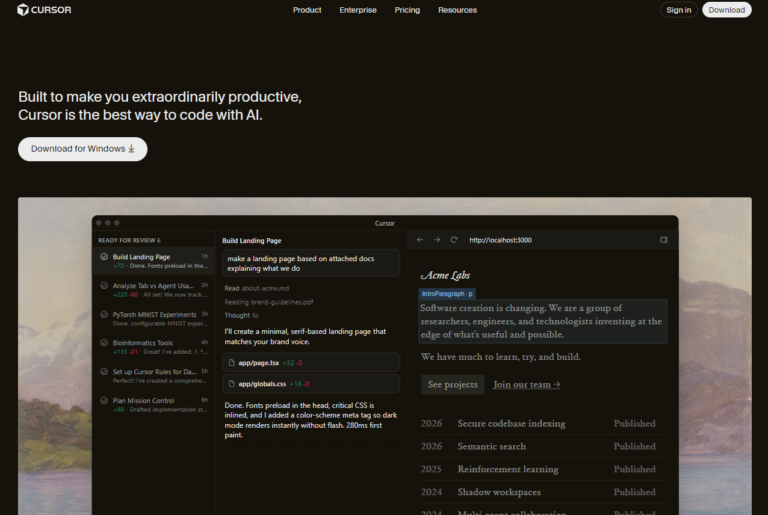Click Shadow workspaces row
The width and height of the screenshot is (768, 515).
pyautogui.click(x=542, y=492)
